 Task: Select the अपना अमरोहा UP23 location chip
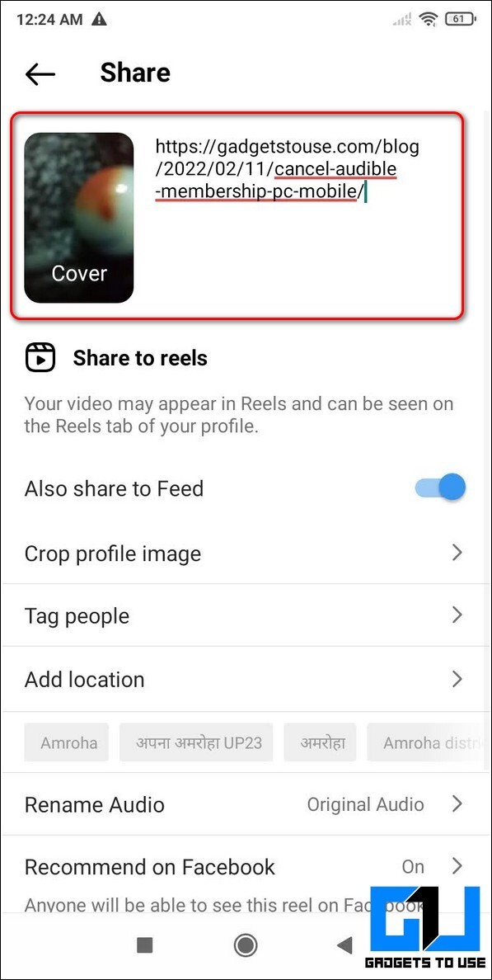[196, 742]
